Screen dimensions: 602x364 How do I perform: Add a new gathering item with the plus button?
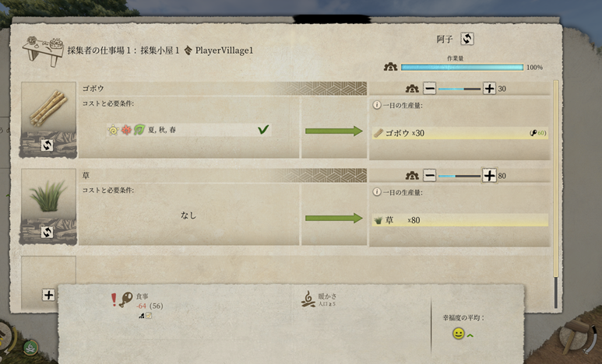[x=48, y=295]
